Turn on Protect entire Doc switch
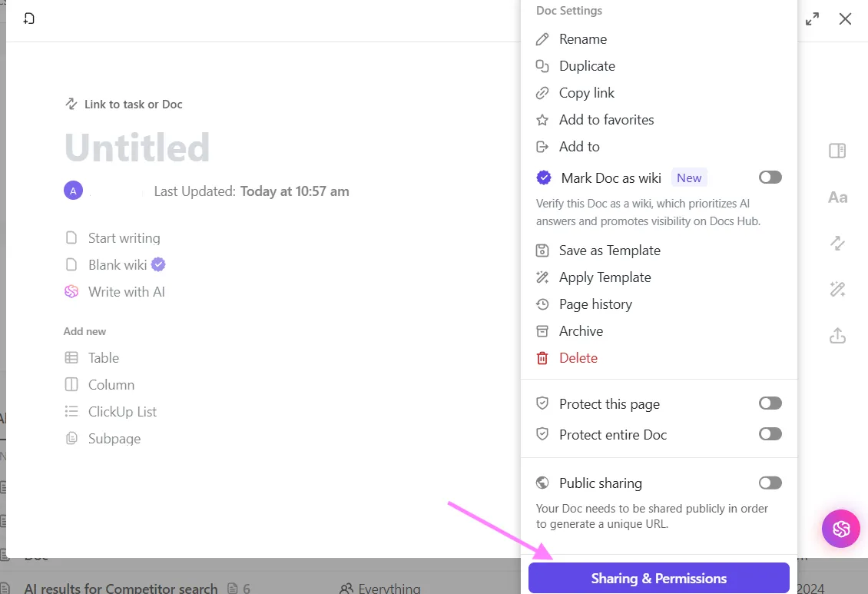Viewport: 868px width, 594px height. tap(770, 433)
